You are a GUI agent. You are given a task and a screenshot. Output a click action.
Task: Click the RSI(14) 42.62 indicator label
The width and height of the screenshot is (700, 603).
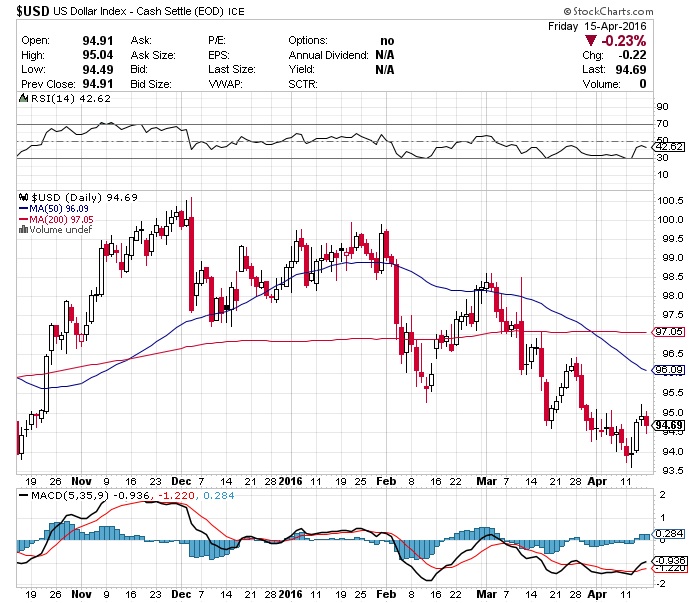tap(71, 99)
